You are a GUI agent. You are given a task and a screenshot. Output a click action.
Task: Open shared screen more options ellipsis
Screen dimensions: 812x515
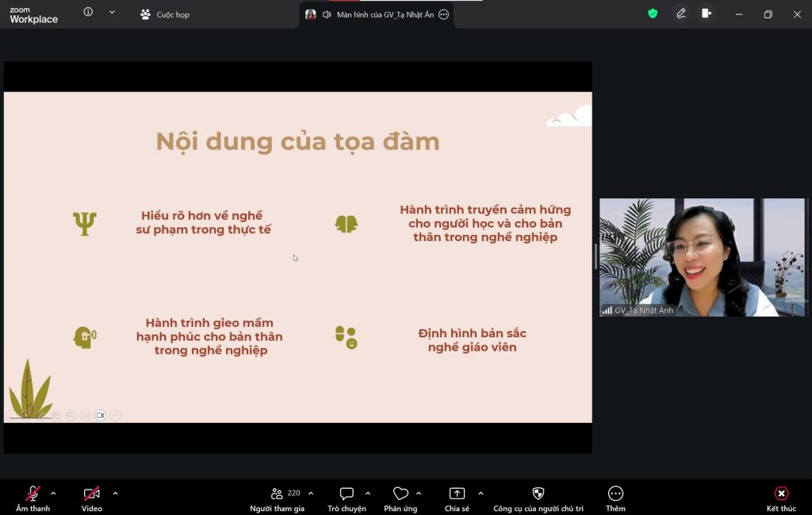click(443, 14)
